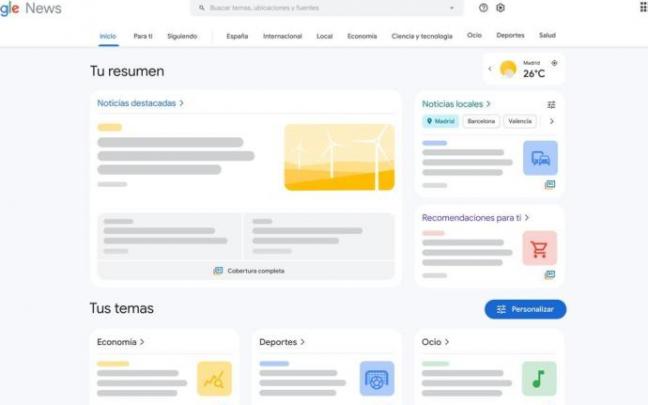Open full coverage icon under recommendations
Screen dimensions: 648x405
(x=550, y=274)
